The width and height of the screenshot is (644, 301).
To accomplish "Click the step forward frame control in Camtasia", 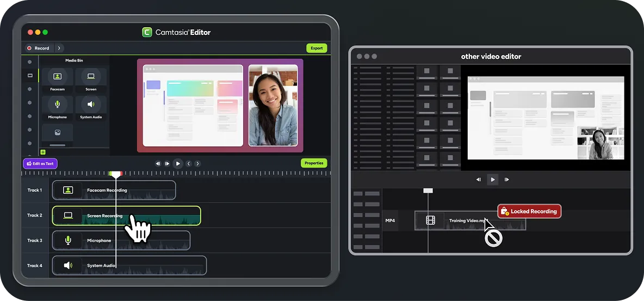I will [167, 163].
